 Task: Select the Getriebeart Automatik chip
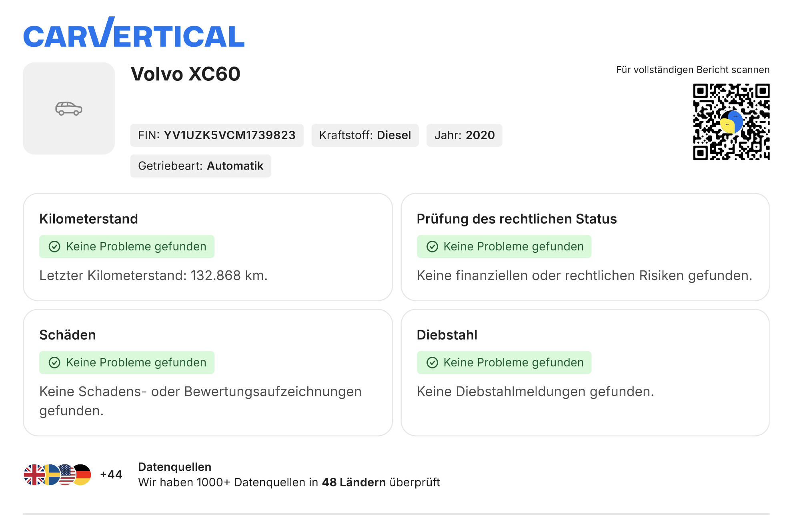(200, 166)
